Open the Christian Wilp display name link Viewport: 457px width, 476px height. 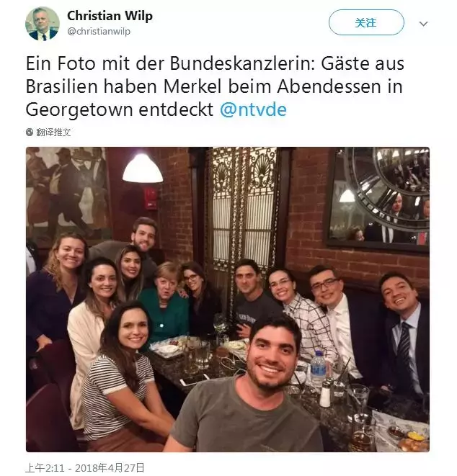coord(110,15)
